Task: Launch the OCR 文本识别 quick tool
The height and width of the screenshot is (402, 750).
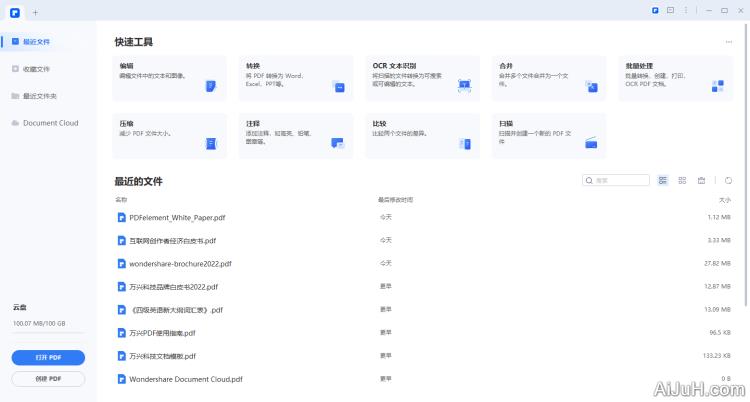Action: tap(422, 78)
